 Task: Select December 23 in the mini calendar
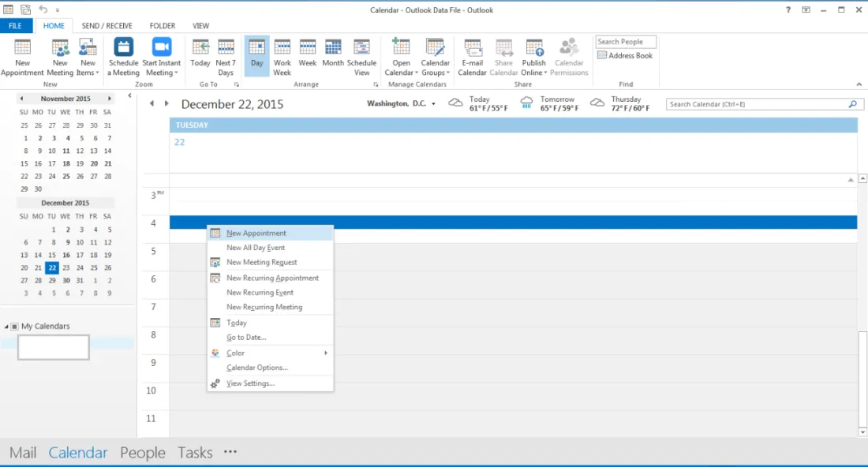click(x=65, y=267)
